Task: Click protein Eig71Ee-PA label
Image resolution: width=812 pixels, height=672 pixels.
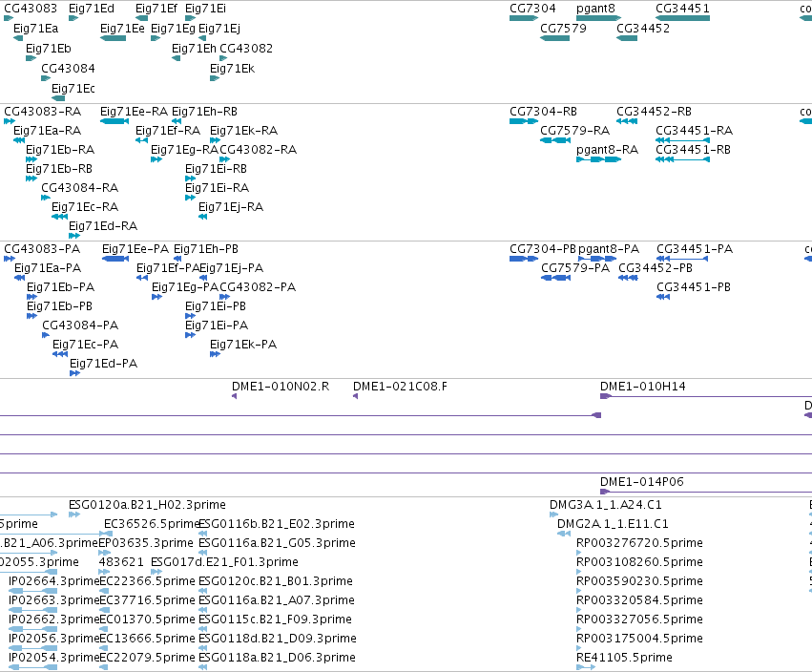Action: coord(135,250)
